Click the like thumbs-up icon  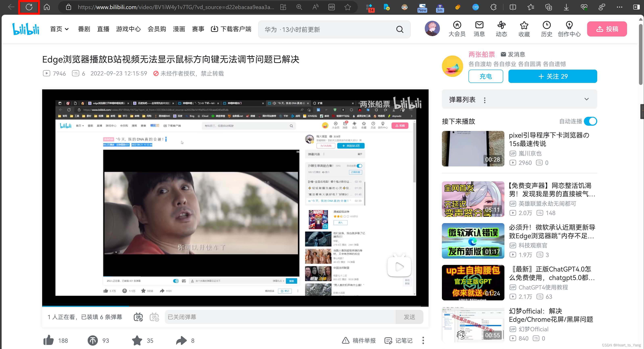tap(48, 340)
